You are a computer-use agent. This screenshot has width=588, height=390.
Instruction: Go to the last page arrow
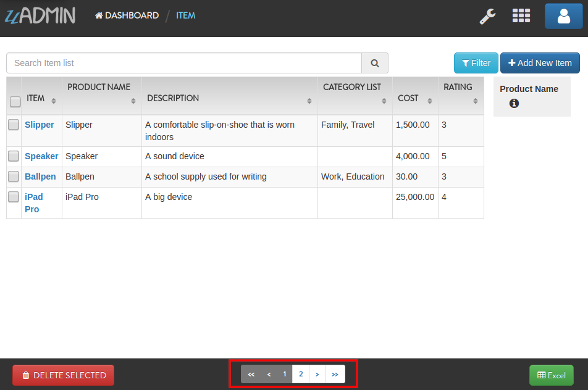click(335, 375)
